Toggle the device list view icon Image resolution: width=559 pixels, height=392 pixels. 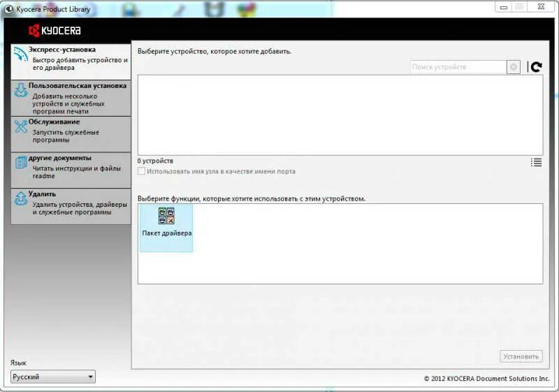pos(536,163)
